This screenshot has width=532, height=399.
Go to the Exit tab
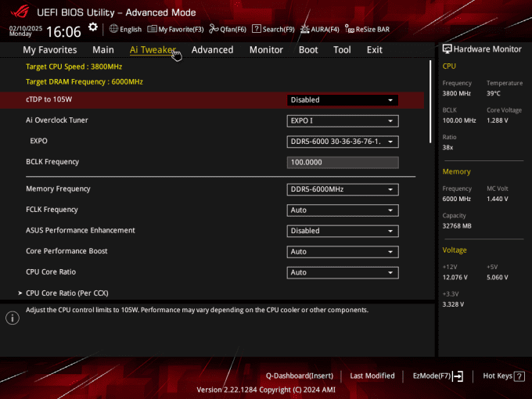coord(375,50)
